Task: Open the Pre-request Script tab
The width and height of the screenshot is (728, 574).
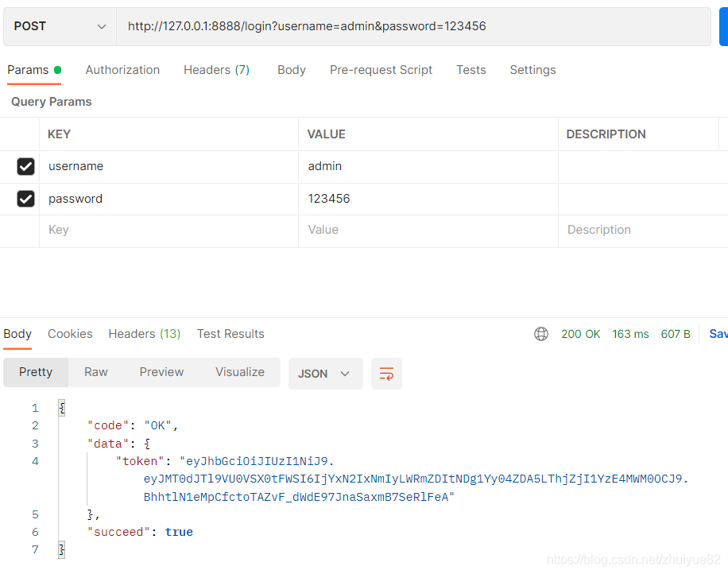Action: [x=381, y=70]
